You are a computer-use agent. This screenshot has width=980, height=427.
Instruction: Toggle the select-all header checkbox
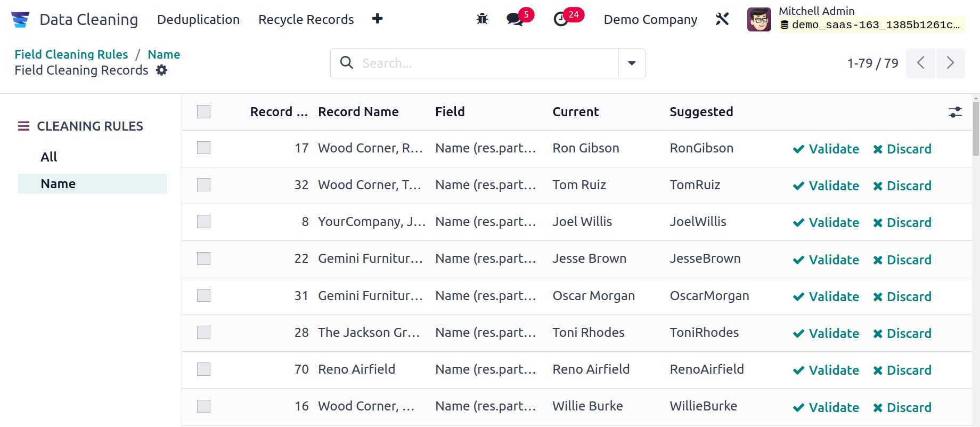click(203, 111)
